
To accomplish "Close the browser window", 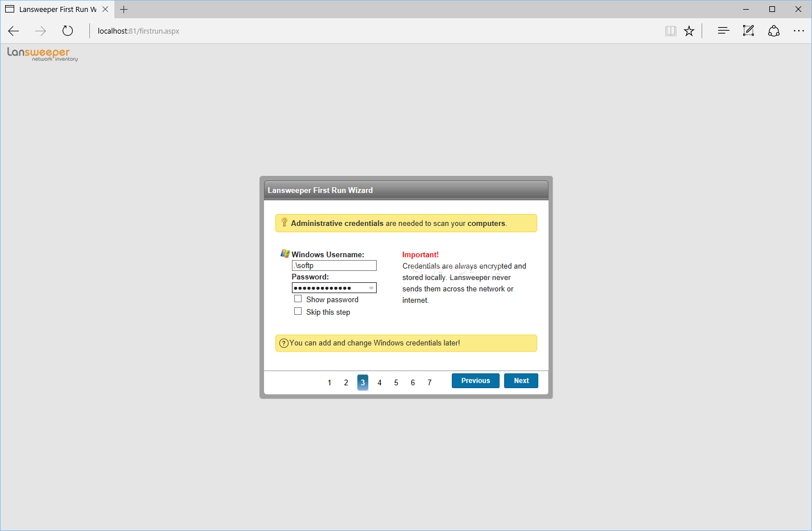I will (798, 9).
